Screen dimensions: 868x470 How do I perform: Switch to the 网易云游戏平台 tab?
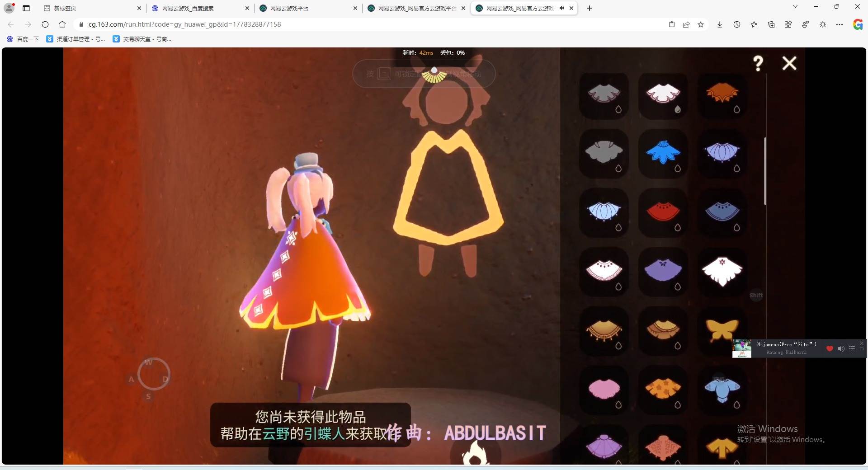(x=308, y=8)
